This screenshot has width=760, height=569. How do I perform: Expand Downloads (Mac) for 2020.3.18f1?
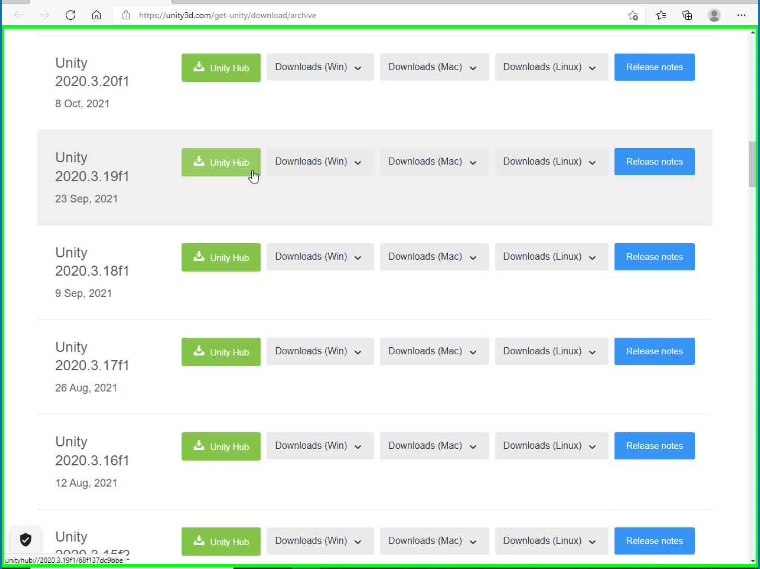[434, 256]
